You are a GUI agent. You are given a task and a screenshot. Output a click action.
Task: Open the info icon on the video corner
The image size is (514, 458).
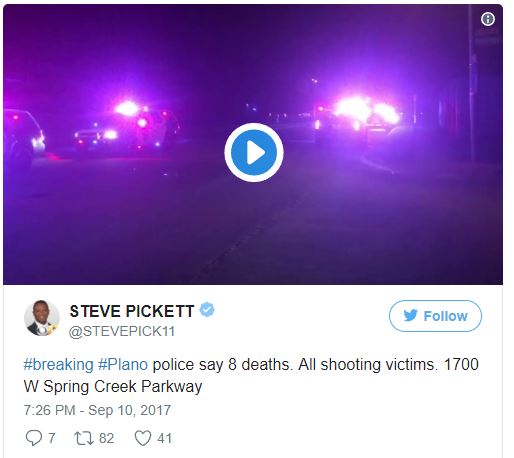coord(488,19)
